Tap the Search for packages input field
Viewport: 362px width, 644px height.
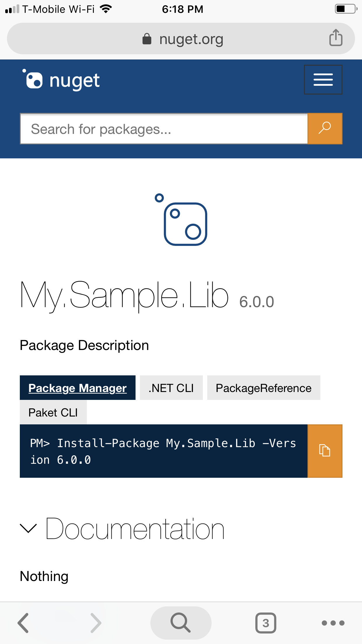pyautogui.click(x=164, y=128)
